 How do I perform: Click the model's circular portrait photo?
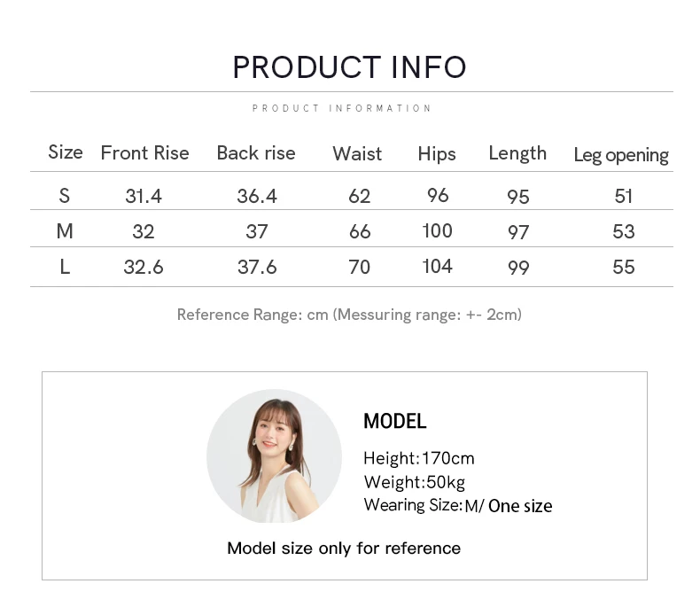[274, 455]
